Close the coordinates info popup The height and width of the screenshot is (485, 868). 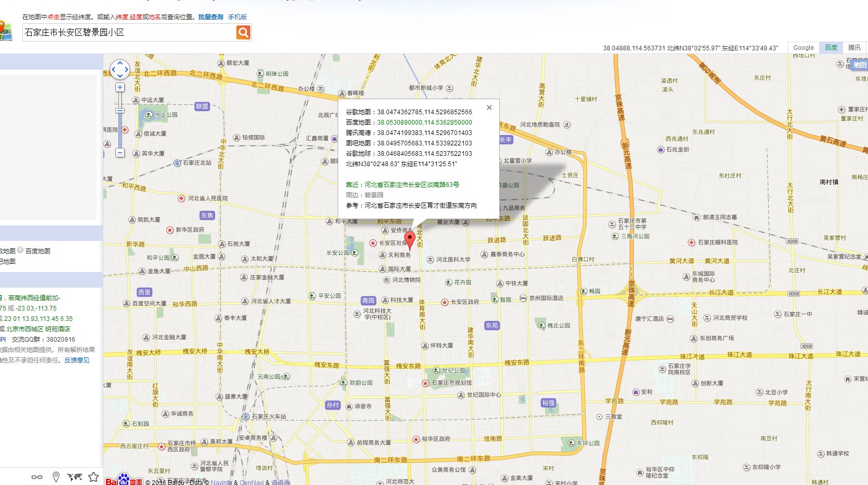pyautogui.click(x=489, y=107)
